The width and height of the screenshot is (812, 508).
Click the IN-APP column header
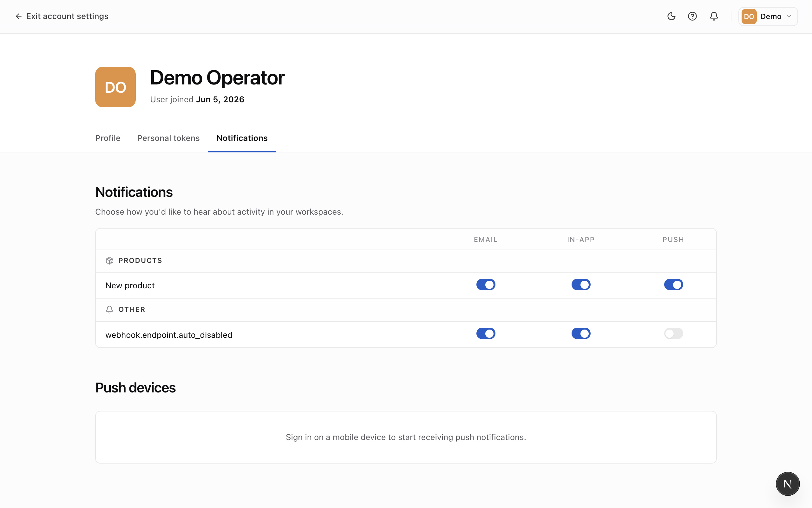click(x=581, y=239)
